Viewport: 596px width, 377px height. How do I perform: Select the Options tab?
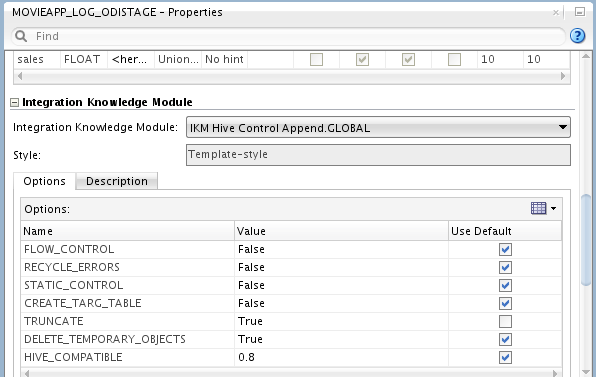click(44, 181)
